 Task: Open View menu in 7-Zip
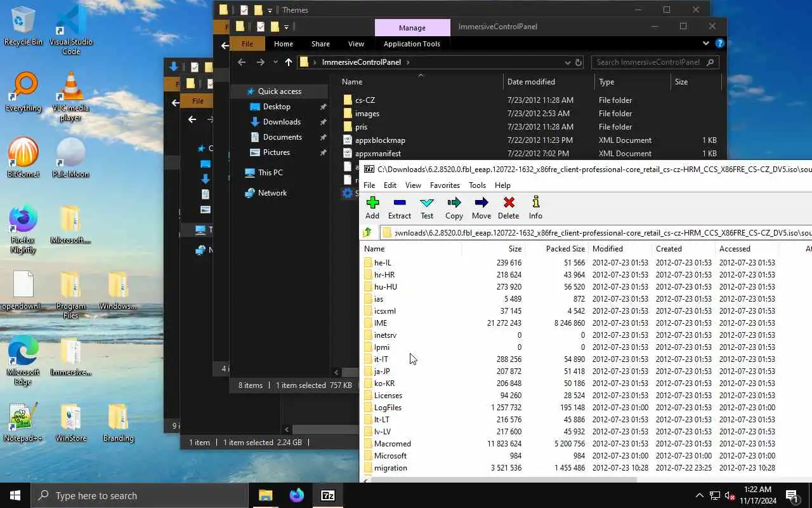tap(413, 185)
